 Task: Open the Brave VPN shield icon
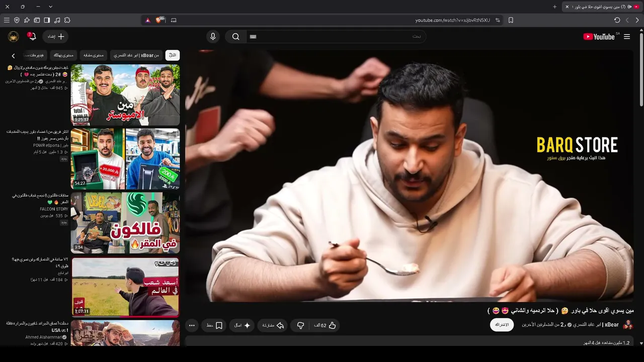click(x=17, y=20)
